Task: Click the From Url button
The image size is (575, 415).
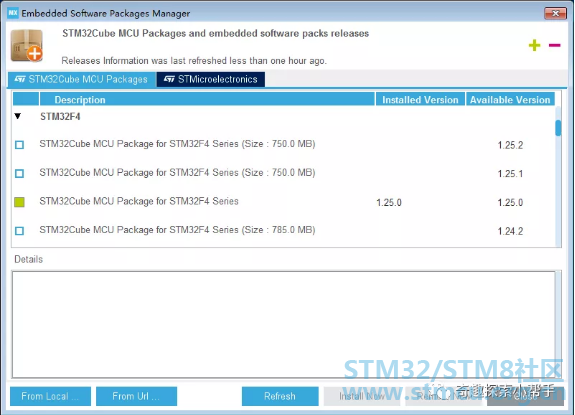Action: coord(136,396)
